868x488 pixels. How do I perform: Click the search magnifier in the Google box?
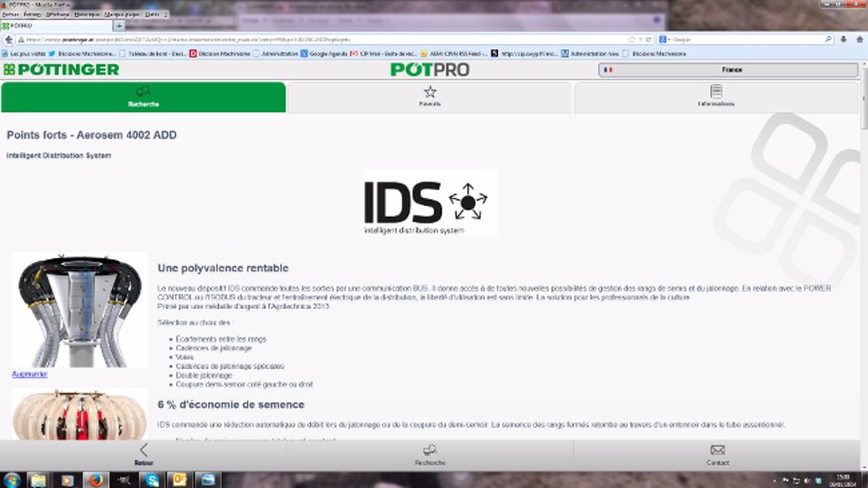[828, 40]
